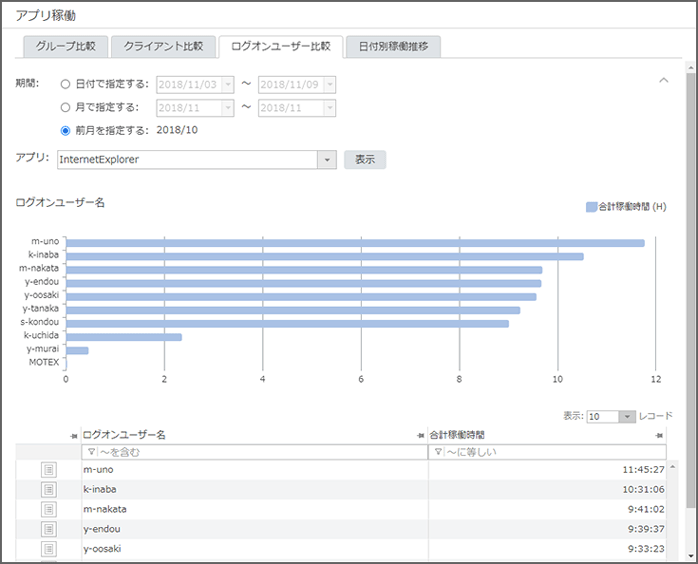Click the 9:33:23 time value
The image size is (698, 564).
click(x=646, y=549)
